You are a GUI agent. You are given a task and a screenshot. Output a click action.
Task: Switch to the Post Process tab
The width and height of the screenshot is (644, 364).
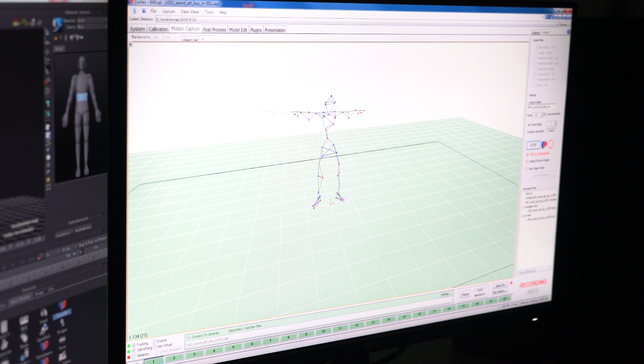pos(215,30)
